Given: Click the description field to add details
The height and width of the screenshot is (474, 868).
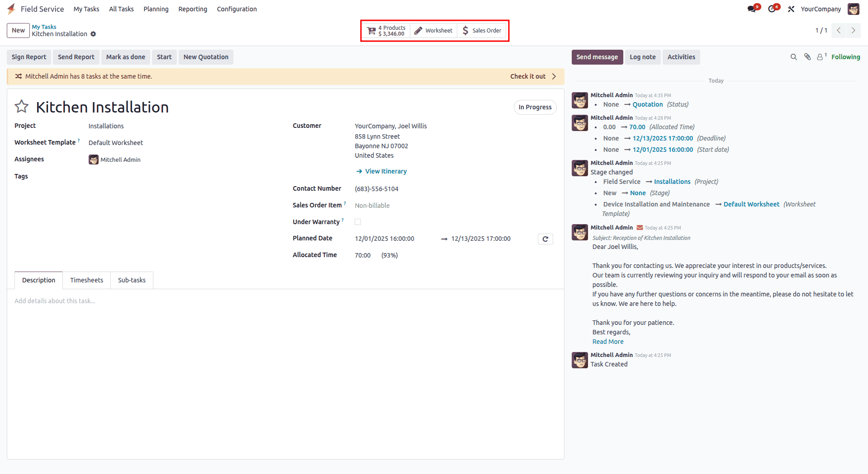Looking at the screenshot, I should point(181,301).
